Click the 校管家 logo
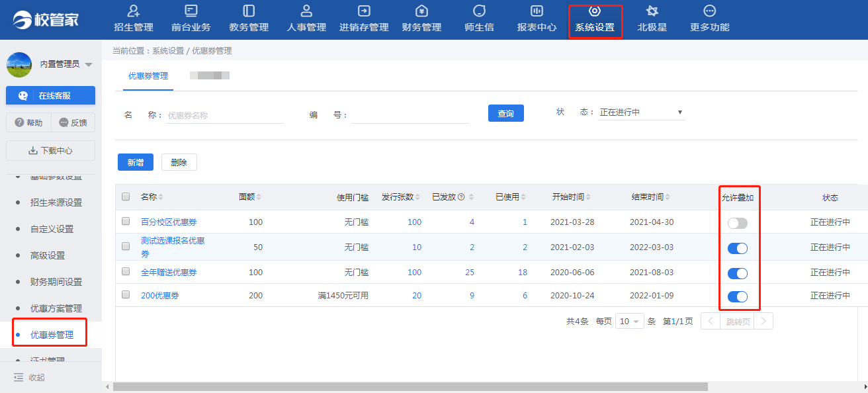This screenshot has height=393, width=868. tap(46, 19)
